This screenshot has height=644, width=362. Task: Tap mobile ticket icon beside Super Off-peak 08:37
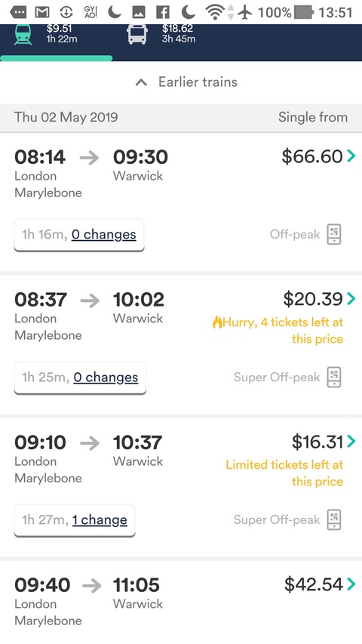pyautogui.click(x=334, y=377)
